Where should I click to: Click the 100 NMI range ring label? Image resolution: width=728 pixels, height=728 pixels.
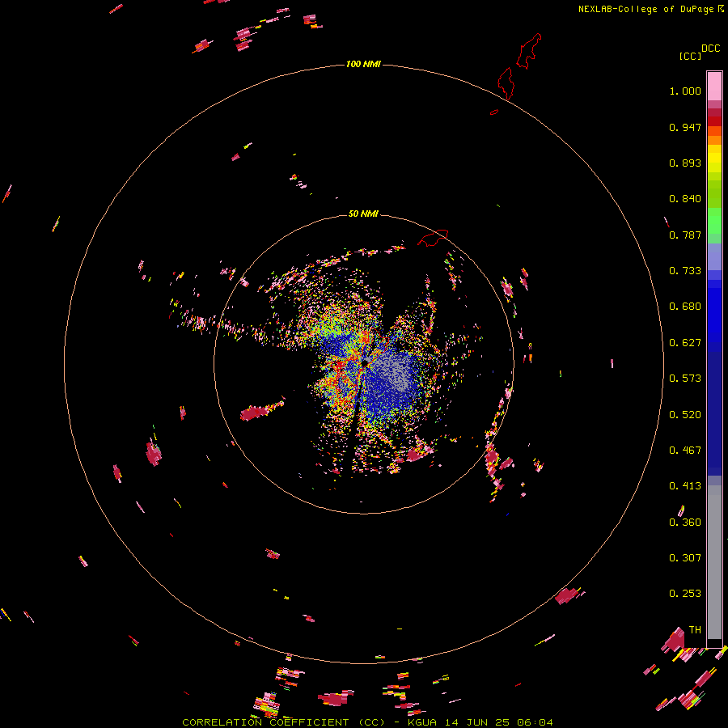click(x=363, y=64)
